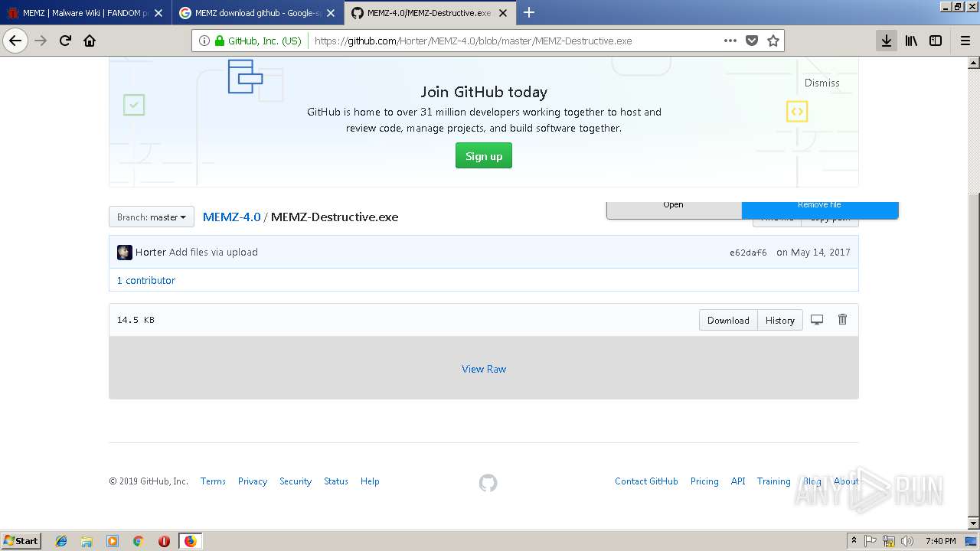The width and height of the screenshot is (980, 551).
Task: Click Open in the download popup
Action: point(674,210)
